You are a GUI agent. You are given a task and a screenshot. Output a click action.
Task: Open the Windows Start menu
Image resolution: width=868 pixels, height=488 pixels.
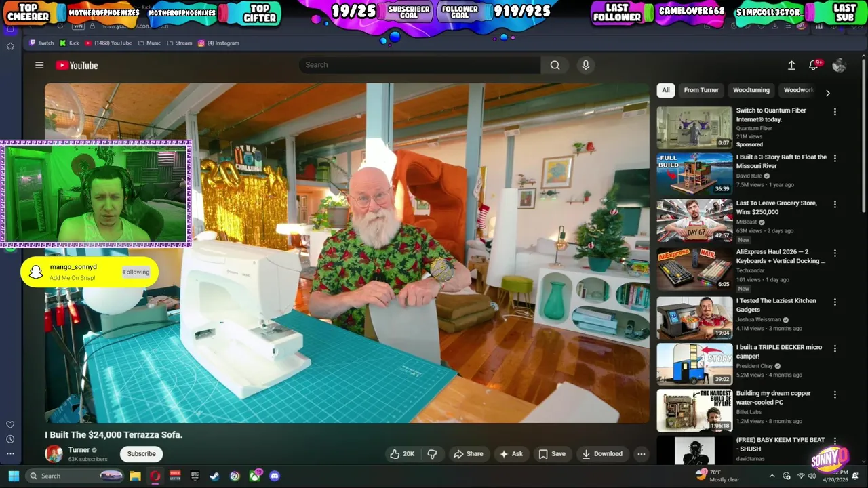pos(14,476)
